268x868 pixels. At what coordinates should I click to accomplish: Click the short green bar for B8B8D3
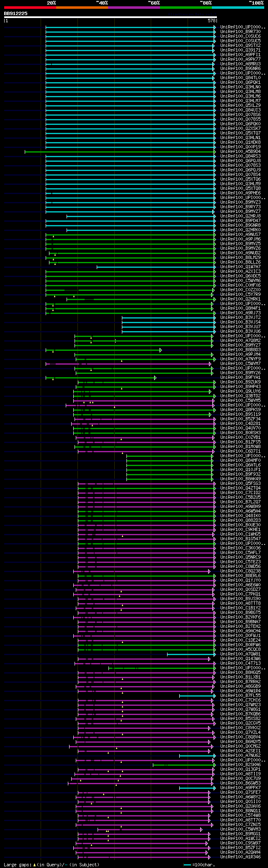[103, 350]
